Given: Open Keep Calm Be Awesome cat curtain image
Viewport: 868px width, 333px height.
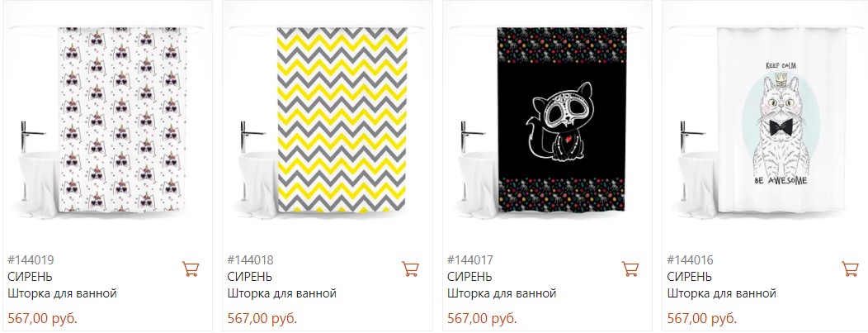Looking at the screenshot, I should 767,121.
